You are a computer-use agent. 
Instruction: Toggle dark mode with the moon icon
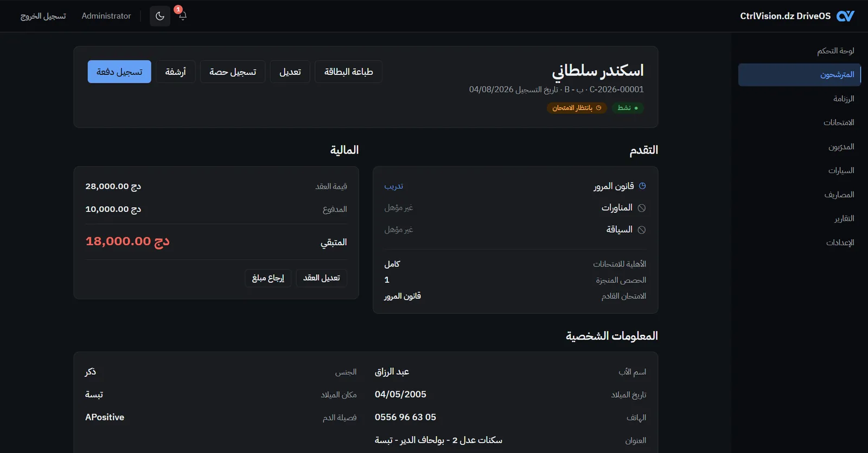pos(160,16)
